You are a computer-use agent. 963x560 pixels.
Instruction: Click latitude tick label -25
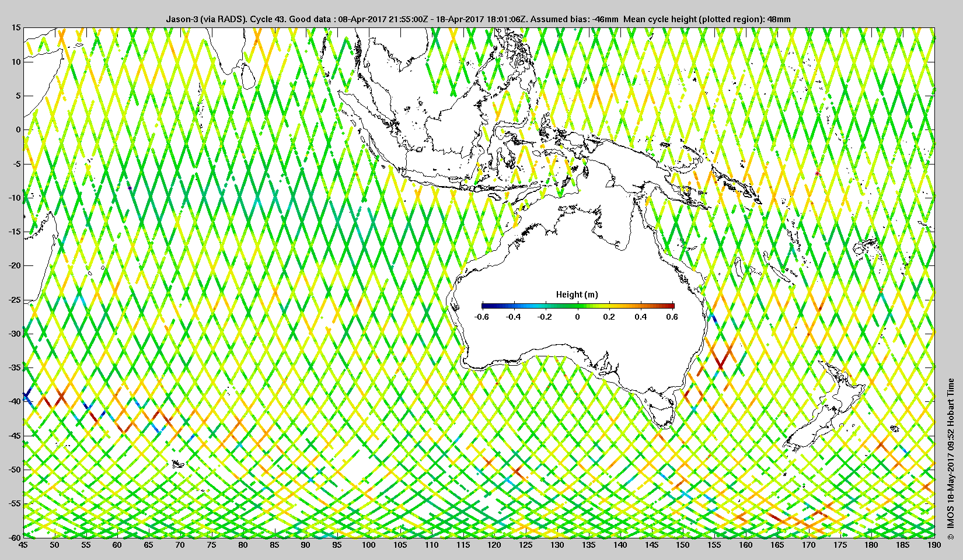tap(14, 300)
